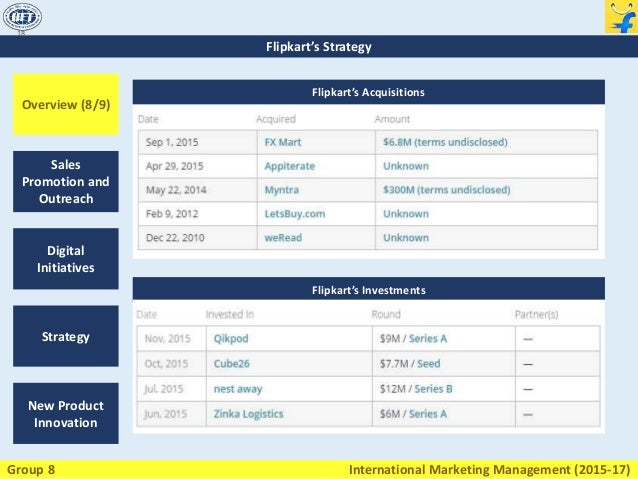Open the weRead link
The width and height of the screenshot is (638, 479).
click(283, 238)
